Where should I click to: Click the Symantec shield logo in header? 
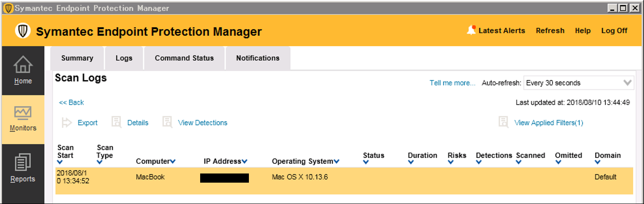[23, 31]
